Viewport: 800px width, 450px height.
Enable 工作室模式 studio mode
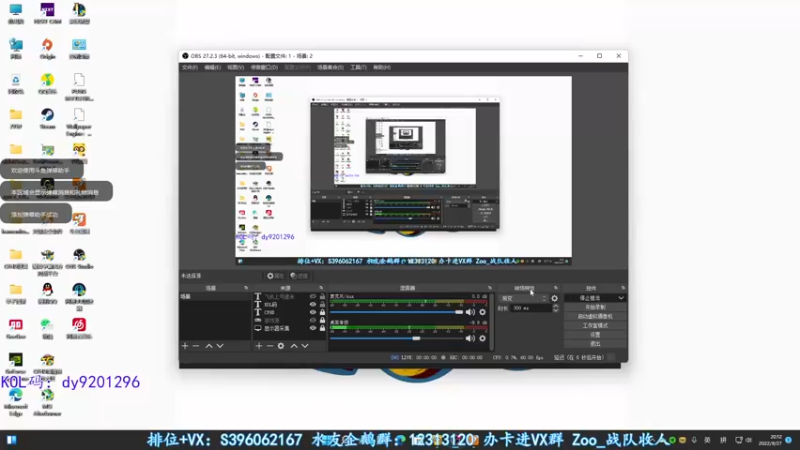click(x=595, y=326)
